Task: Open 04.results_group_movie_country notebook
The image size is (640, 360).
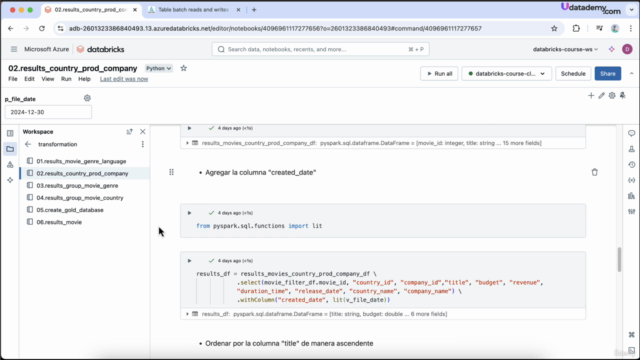Action: (80, 198)
